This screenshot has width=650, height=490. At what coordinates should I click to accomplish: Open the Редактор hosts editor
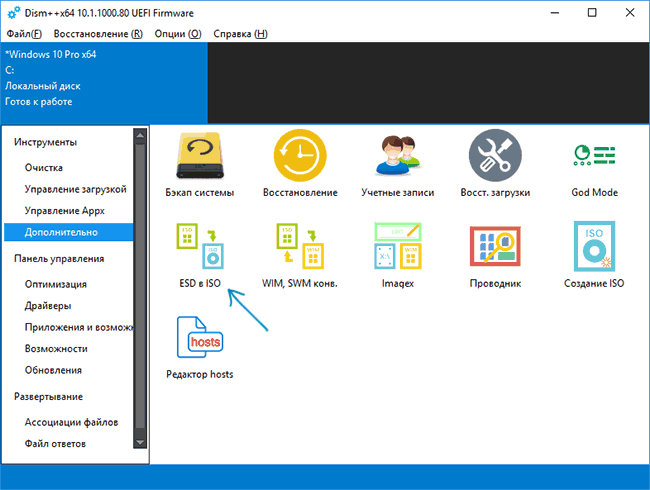tap(201, 340)
